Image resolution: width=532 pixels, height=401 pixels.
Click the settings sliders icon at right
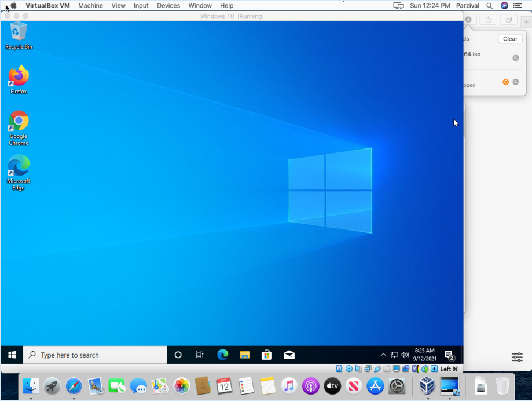(x=517, y=357)
